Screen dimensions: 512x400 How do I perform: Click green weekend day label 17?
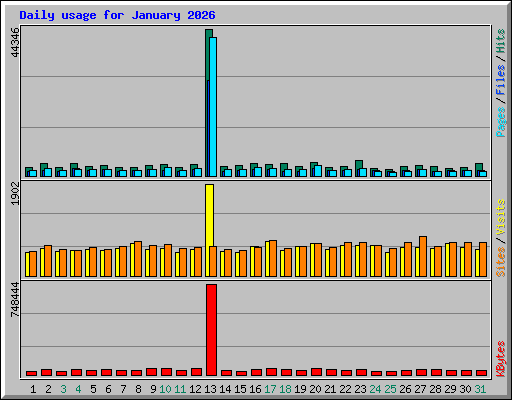tap(270, 389)
